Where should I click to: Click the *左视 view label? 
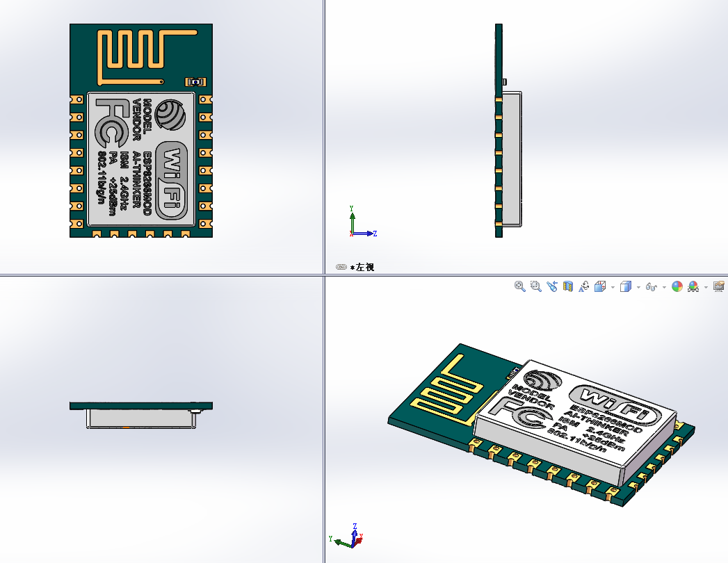tap(362, 266)
